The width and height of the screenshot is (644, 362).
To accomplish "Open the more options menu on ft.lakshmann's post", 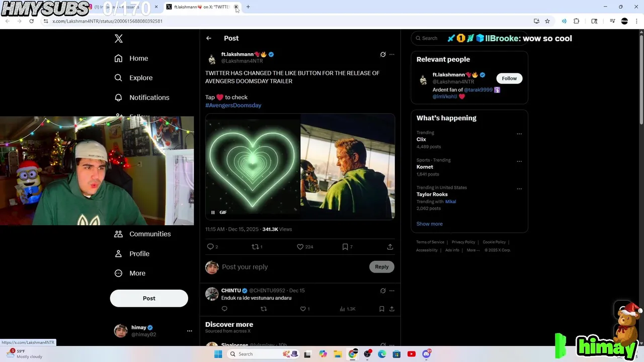I will point(392,54).
